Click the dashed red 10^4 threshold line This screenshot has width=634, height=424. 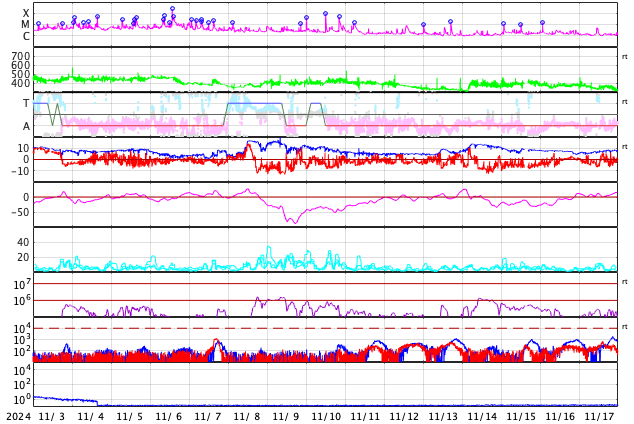(325, 328)
